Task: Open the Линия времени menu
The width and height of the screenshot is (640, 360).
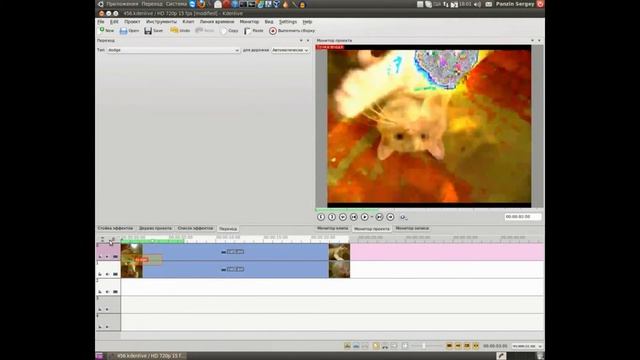Action: coord(217,22)
